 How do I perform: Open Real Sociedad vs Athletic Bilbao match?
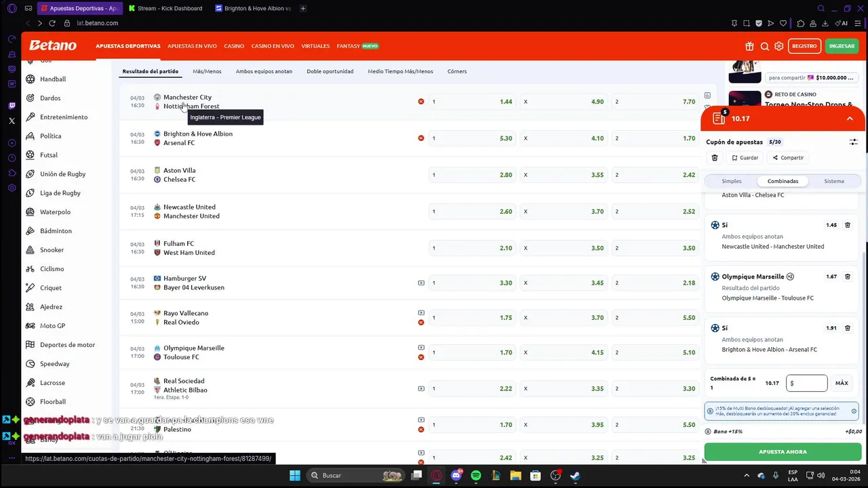(185, 385)
